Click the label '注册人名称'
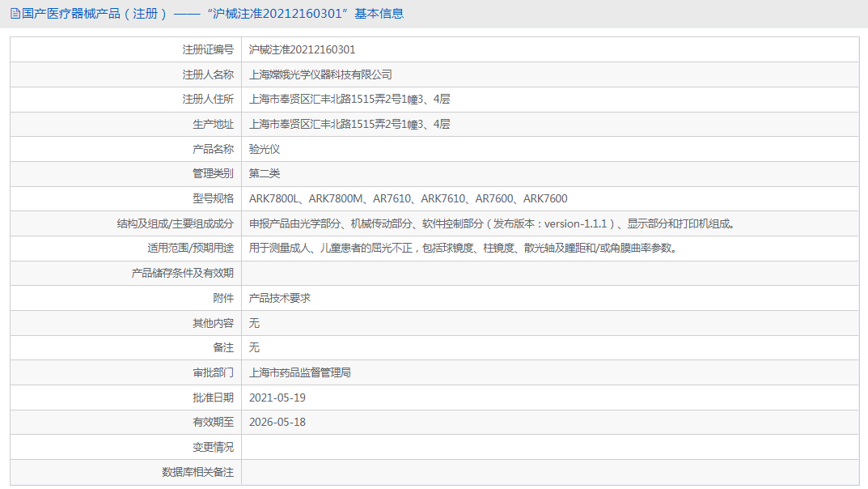The width and height of the screenshot is (868, 489). pos(208,74)
